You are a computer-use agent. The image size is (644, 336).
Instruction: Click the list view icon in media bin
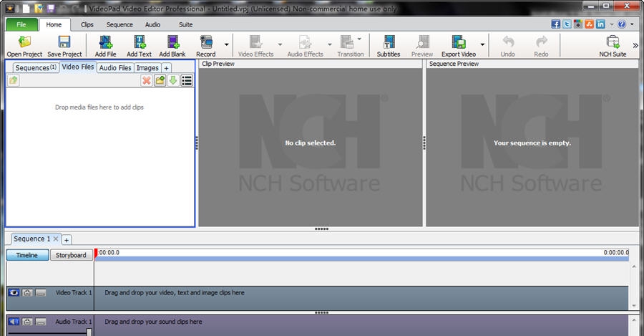(x=187, y=80)
